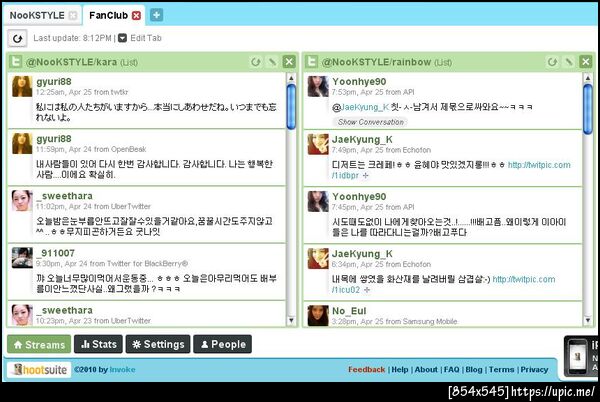The image size is (600, 402).
Task: Open the People section
Action: (x=223, y=344)
